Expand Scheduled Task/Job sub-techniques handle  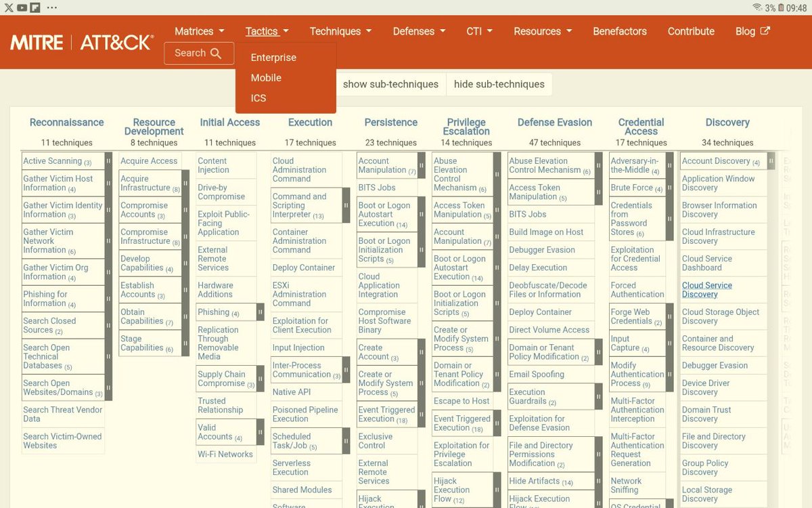pyautogui.click(x=346, y=441)
